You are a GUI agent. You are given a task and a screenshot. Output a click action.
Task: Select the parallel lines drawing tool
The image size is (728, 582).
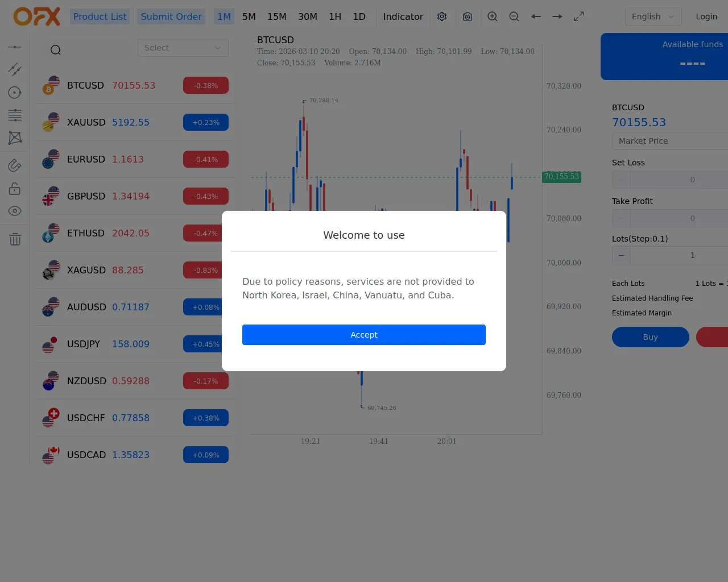(15, 115)
